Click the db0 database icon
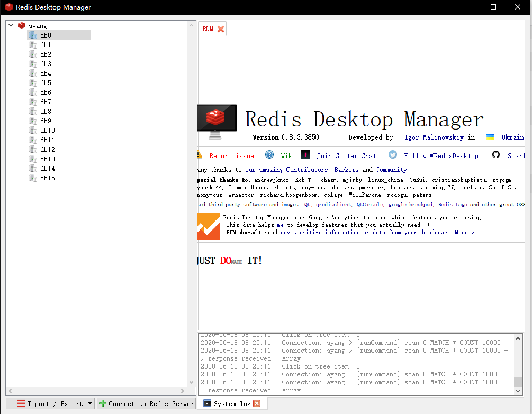This screenshot has height=414, width=532. click(33, 35)
